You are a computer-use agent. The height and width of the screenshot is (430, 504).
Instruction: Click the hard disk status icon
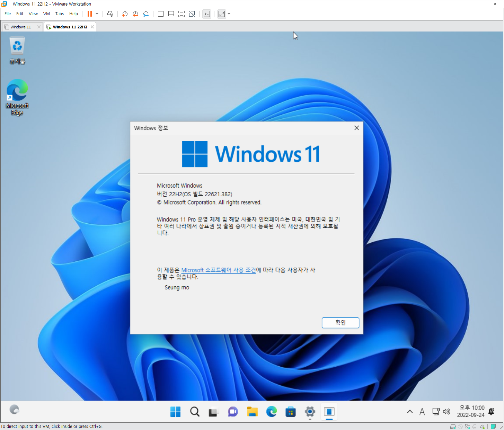coord(453,427)
